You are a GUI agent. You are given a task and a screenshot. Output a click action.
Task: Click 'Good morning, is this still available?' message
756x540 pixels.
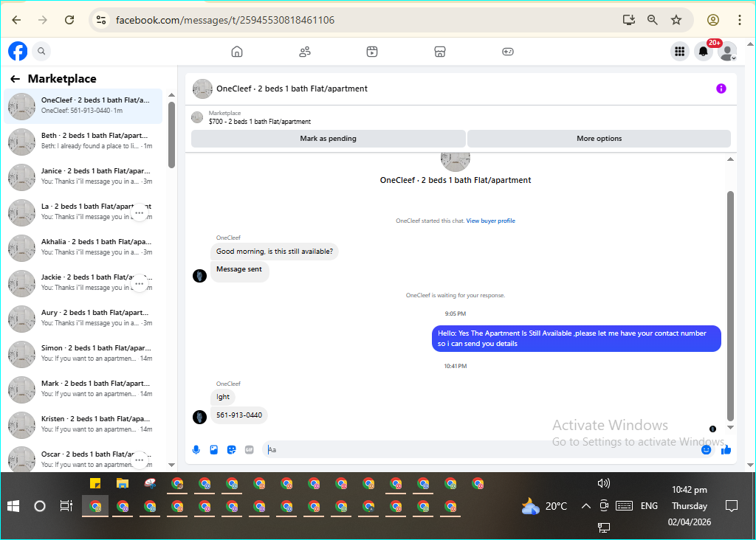pos(275,252)
